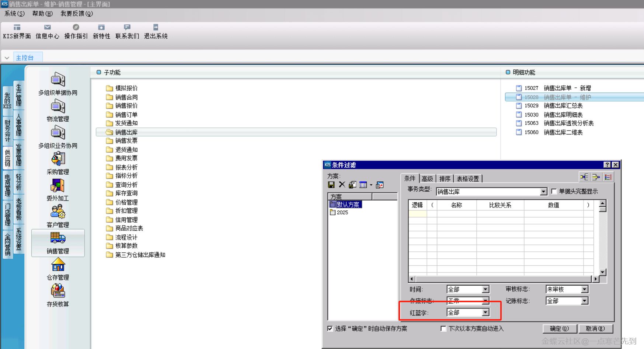The image size is (644, 349).
Task: Open the 审核标志 dropdown list
Action: (584, 289)
